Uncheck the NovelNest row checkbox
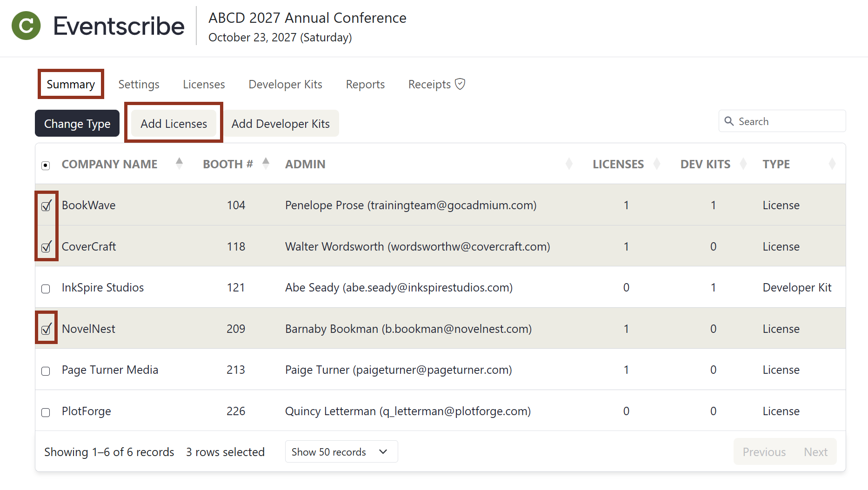Screen dimensions: 868x490 point(46,329)
